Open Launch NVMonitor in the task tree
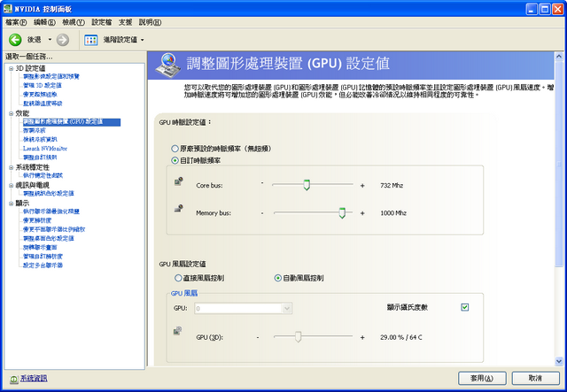 pyautogui.click(x=45, y=149)
